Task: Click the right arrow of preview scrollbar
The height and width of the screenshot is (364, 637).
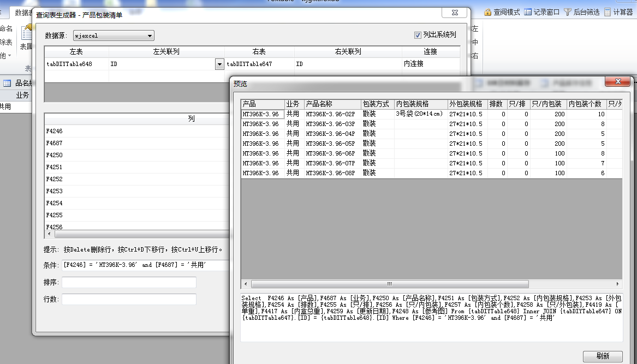Action: (x=617, y=284)
